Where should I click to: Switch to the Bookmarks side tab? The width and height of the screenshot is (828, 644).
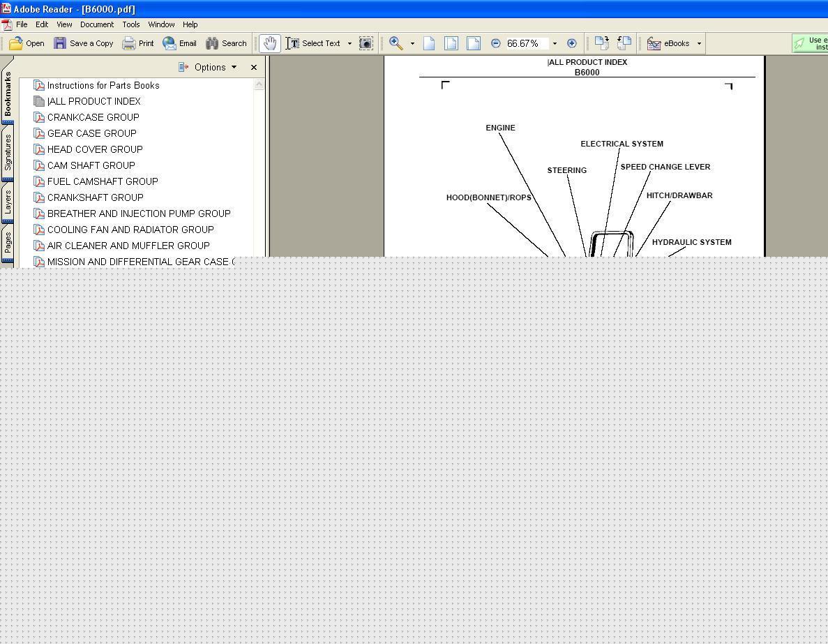[8, 93]
